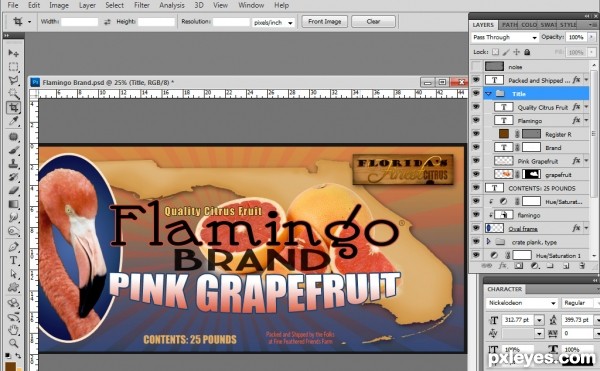The height and width of the screenshot is (371, 600).
Task: Click the Clear button
Action: point(373,21)
